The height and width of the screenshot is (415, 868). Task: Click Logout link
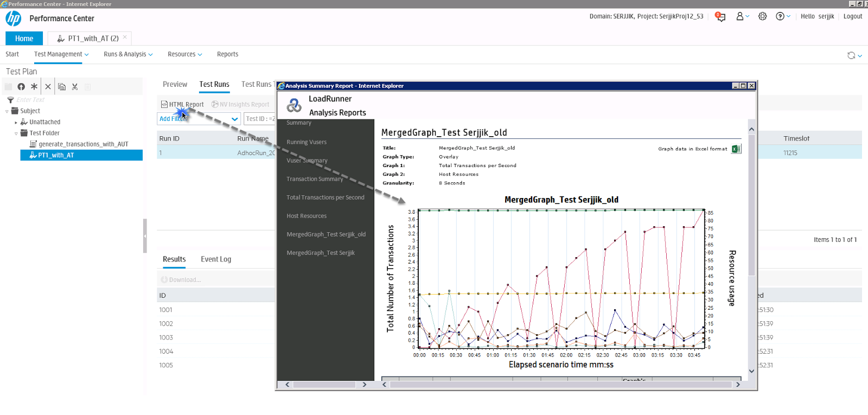[x=853, y=16]
